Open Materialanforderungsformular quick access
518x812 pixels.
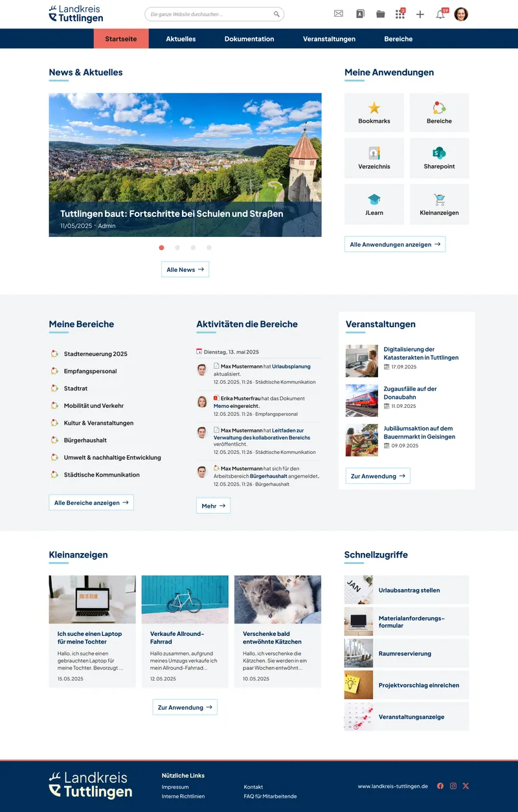pos(407,622)
